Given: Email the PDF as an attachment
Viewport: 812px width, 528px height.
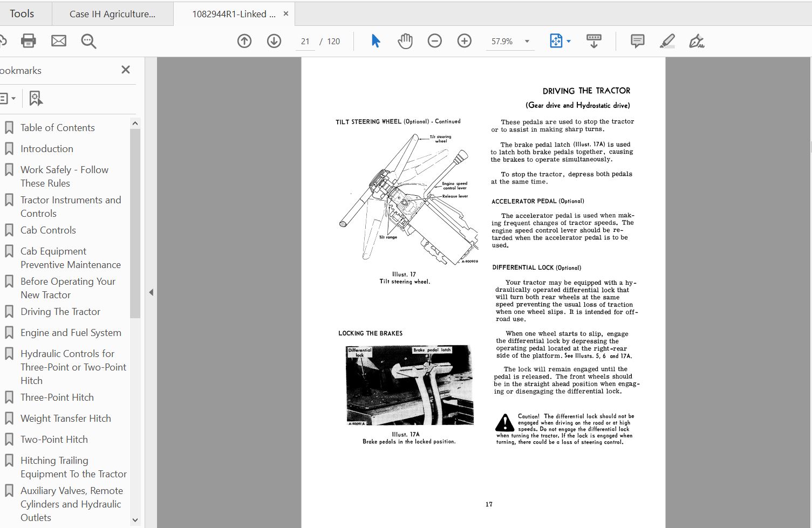Looking at the screenshot, I should [x=58, y=40].
